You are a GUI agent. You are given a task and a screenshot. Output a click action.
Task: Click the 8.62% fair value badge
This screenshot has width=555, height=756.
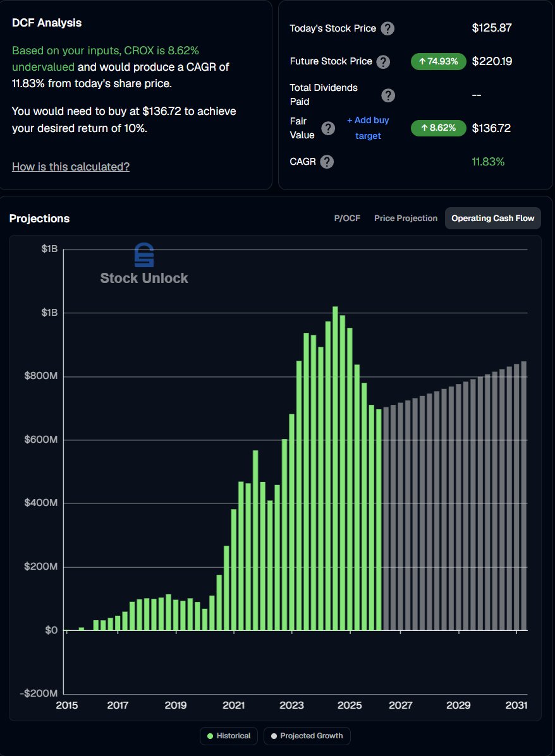[x=438, y=128]
